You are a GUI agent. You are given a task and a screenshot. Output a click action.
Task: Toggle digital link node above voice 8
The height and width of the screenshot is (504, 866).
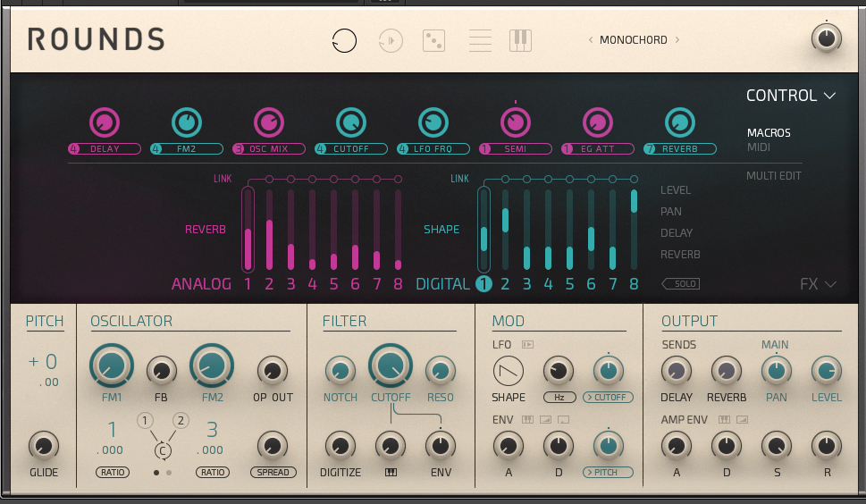tap(634, 180)
